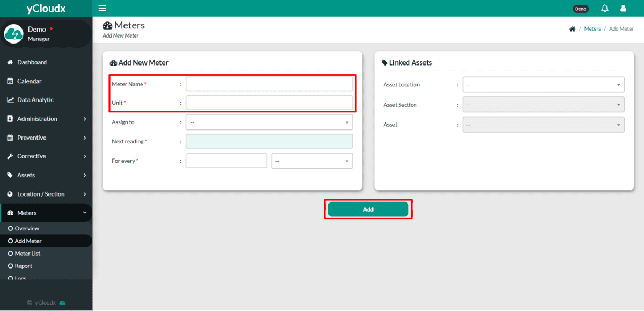Collapse the Meters sidebar menu
The height and width of the screenshot is (311, 644).
click(46, 213)
